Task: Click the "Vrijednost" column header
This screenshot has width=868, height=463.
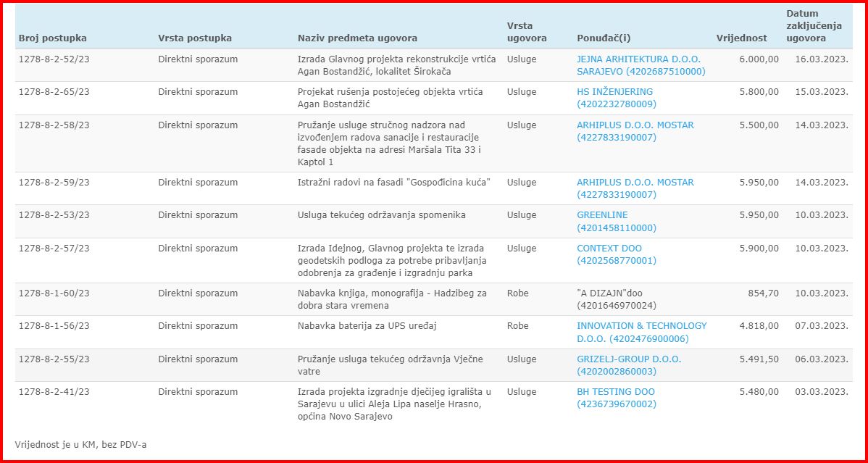Action: (x=741, y=38)
